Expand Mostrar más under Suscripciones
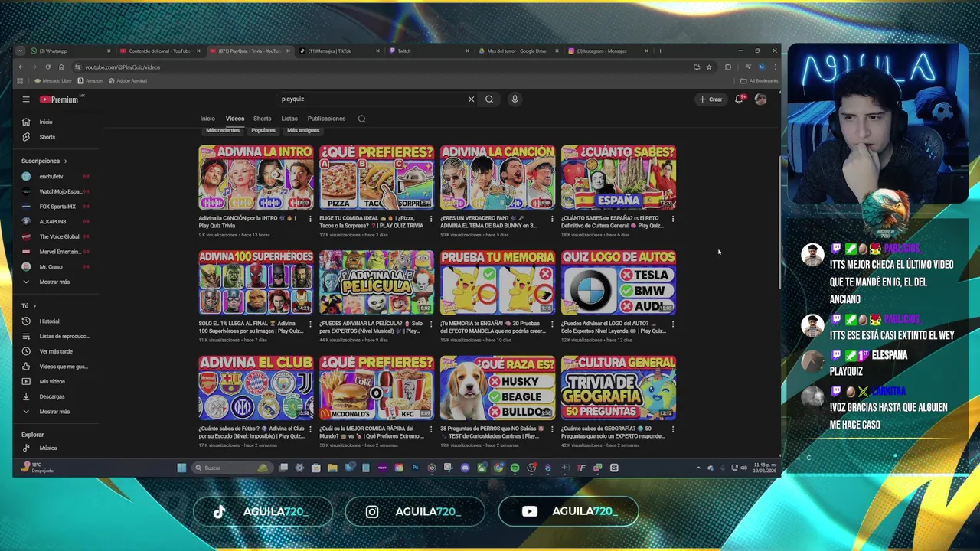Image resolution: width=980 pixels, height=551 pixels. 54,282
